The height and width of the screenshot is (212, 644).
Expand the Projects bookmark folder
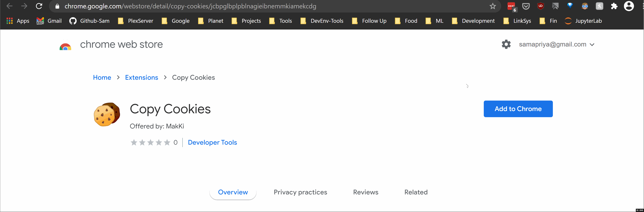[246, 21]
